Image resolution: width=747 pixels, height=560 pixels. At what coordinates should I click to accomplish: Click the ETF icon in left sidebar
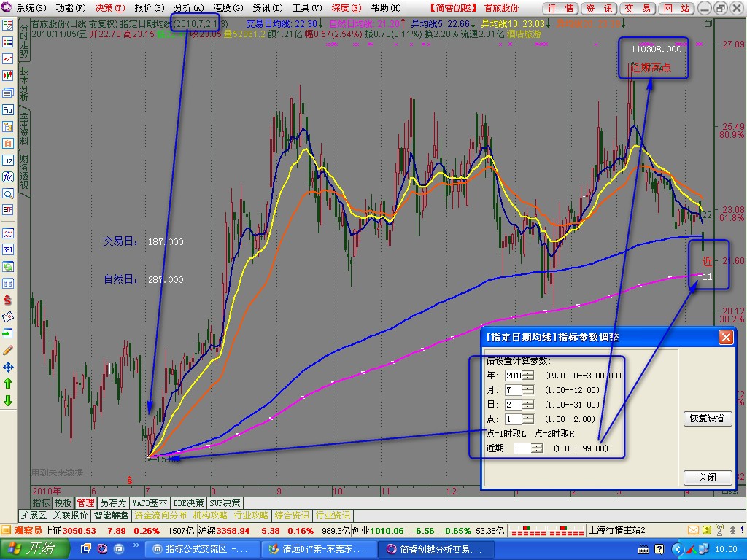point(7,209)
